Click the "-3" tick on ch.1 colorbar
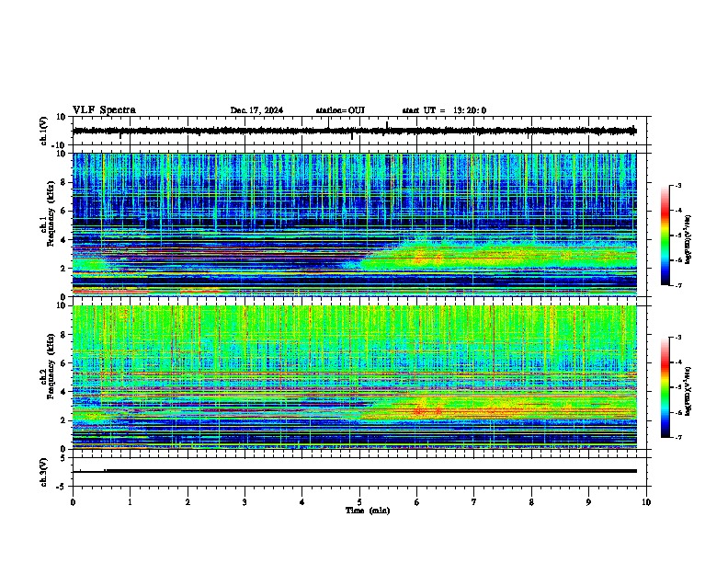Viewport: 728px width, 563px height. [x=678, y=185]
